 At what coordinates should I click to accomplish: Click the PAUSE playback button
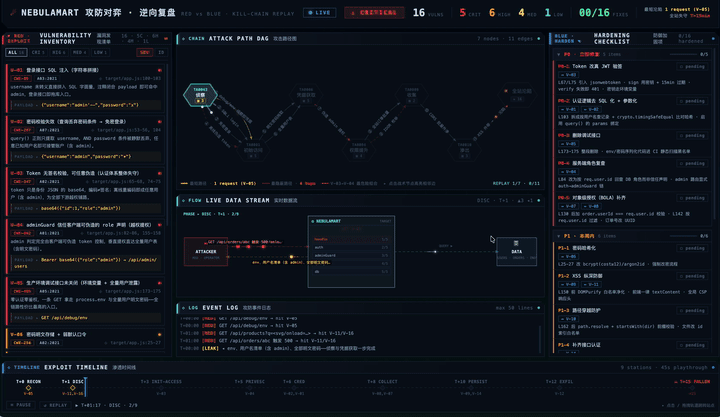(20, 405)
